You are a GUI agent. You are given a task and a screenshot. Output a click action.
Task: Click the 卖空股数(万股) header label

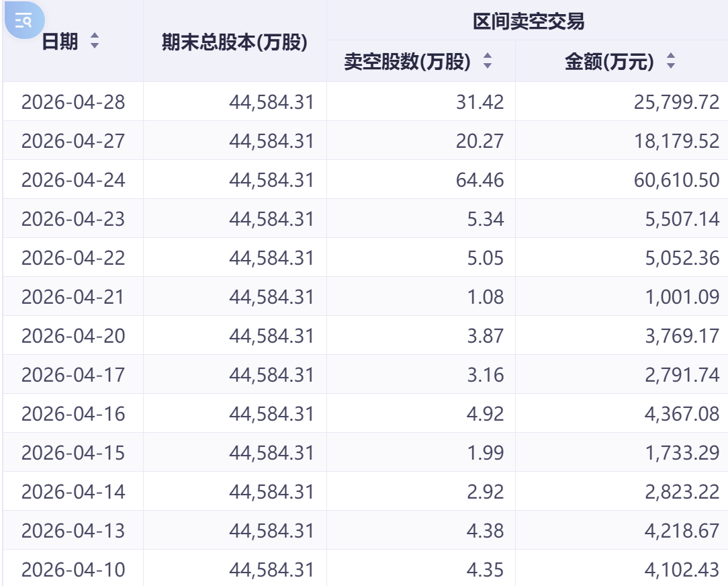pyautogui.click(x=408, y=62)
